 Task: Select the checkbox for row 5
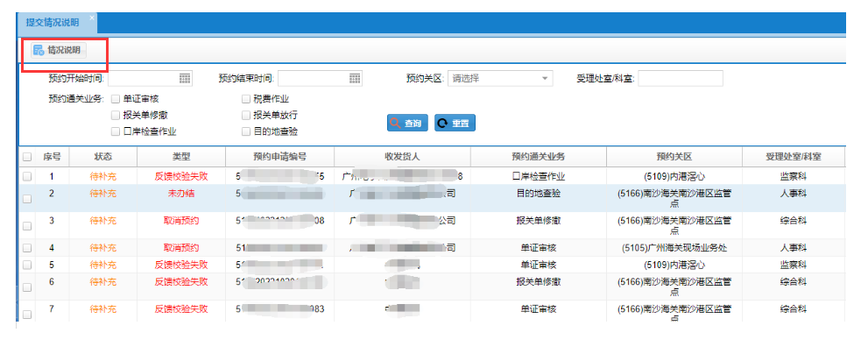click(26, 265)
